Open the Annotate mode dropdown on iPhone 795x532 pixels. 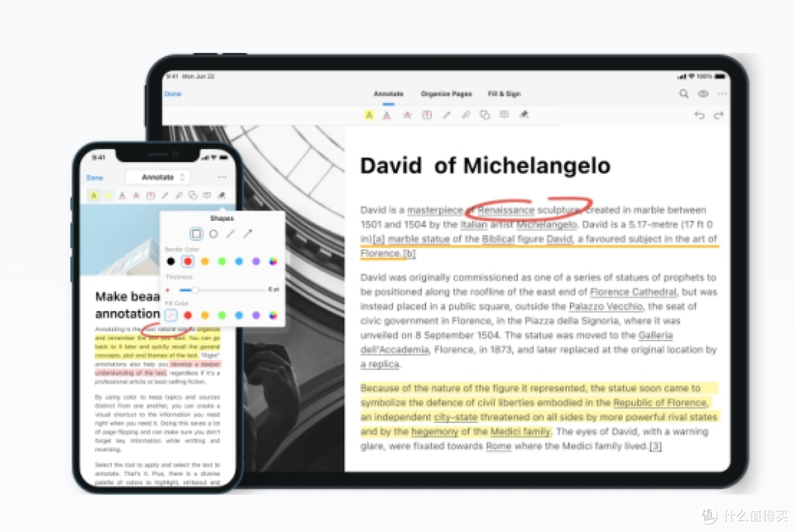pyautogui.click(x=158, y=177)
